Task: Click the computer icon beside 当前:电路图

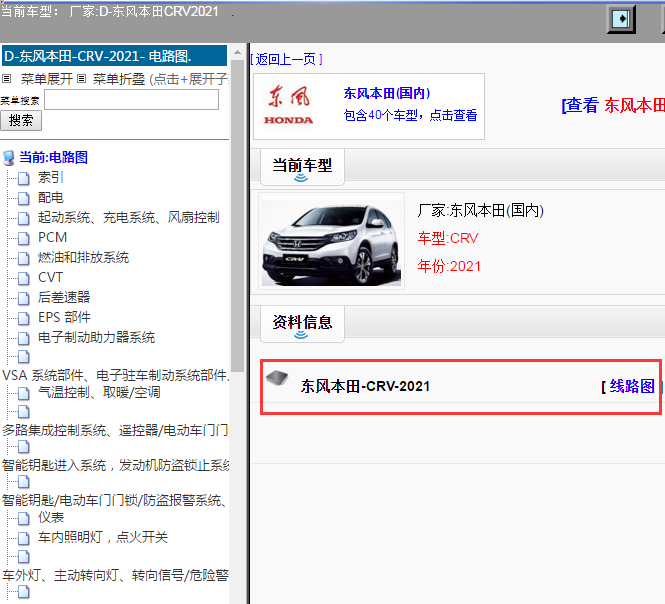Action: (x=8, y=157)
